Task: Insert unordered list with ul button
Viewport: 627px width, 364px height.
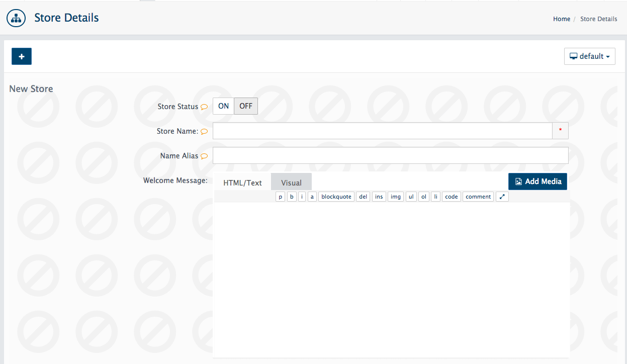Action: click(411, 197)
